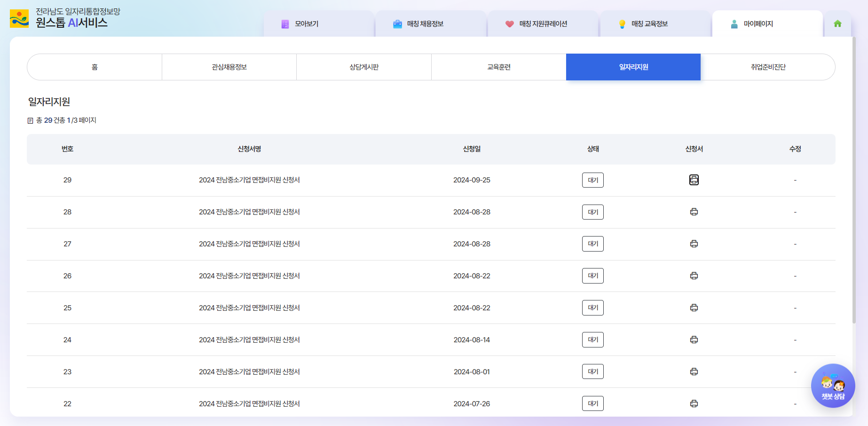Click 대기 status button in row 26
Viewport: 868px width, 426px height.
point(593,276)
